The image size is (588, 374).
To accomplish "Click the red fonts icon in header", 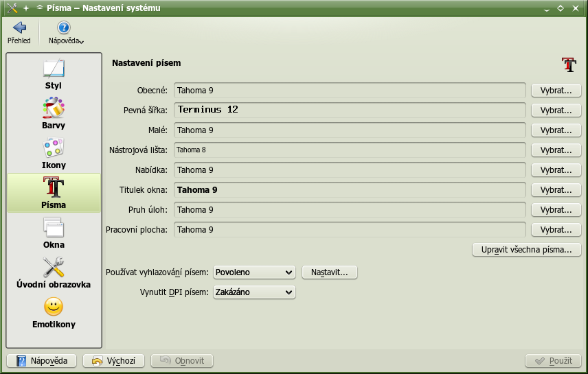I will click(x=569, y=65).
